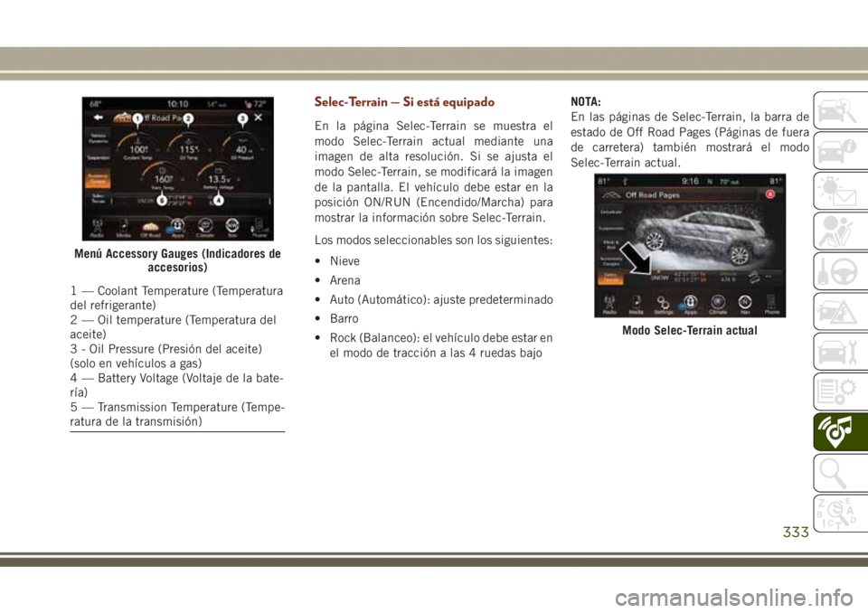Open the alphabetical index tab icon
Viewport: 868px width, 613px height.
(x=840, y=514)
